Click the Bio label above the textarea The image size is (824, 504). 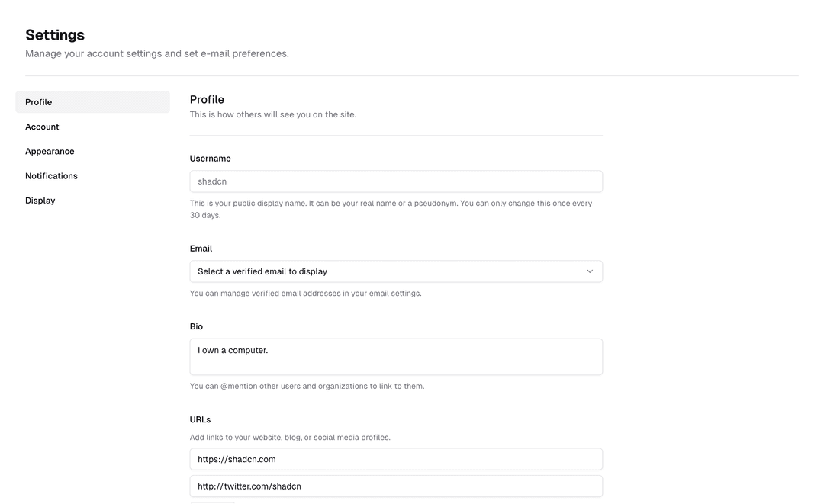[196, 326]
